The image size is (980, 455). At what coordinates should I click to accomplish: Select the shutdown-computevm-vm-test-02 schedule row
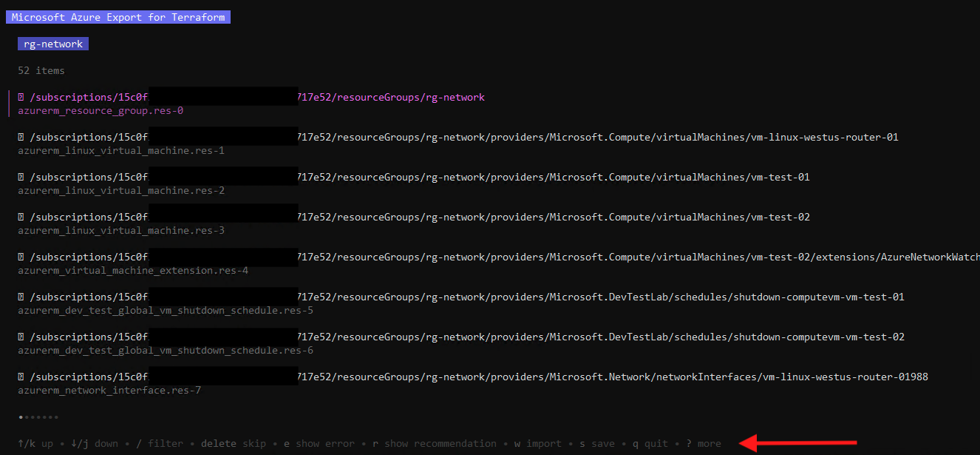(461, 337)
